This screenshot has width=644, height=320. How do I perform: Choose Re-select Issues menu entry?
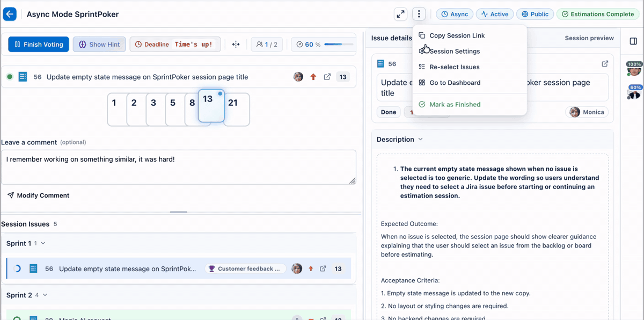point(470,67)
